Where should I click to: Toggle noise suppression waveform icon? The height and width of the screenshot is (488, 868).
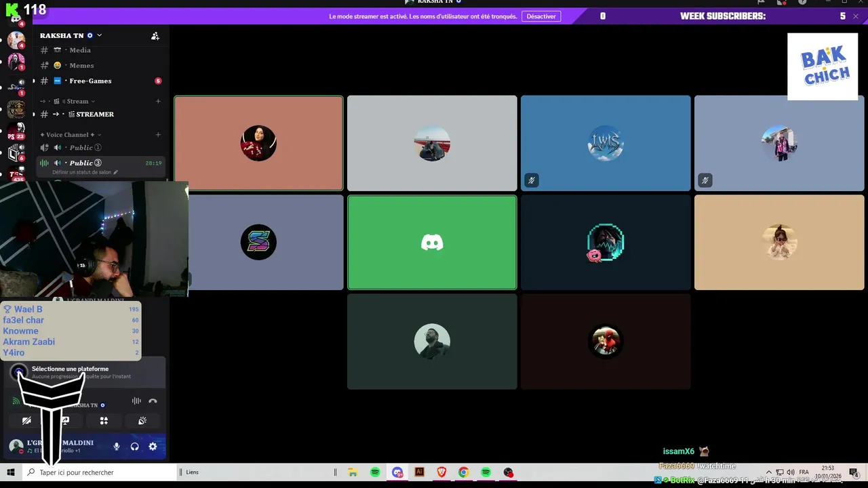click(x=136, y=401)
